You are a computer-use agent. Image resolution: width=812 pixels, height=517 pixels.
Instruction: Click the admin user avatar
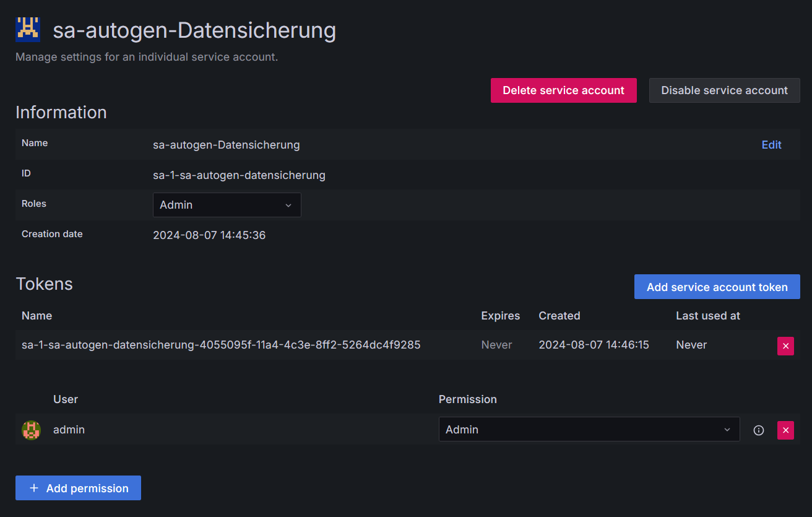[31, 430]
